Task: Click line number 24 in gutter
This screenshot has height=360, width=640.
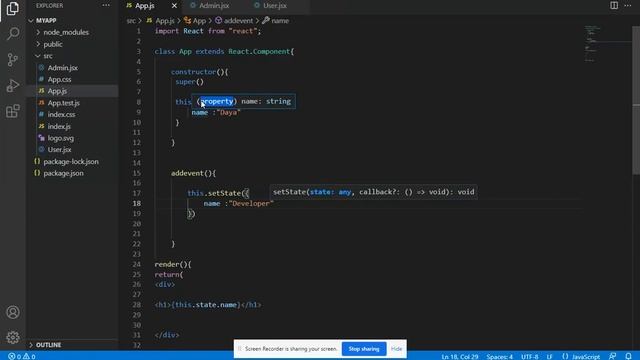Action: [x=136, y=264]
